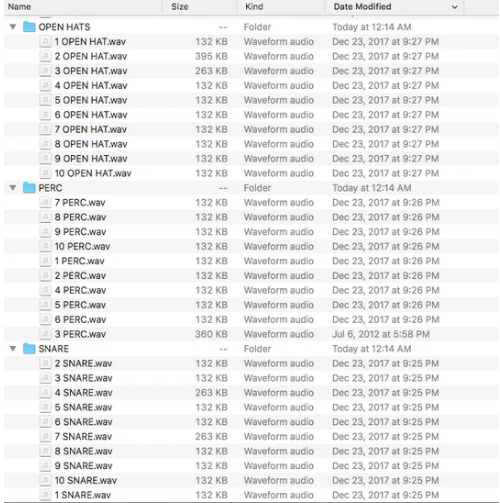
Task: Click the Jul 6, 2012 at 5:58 PM date
Action: click(x=381, y=334)
